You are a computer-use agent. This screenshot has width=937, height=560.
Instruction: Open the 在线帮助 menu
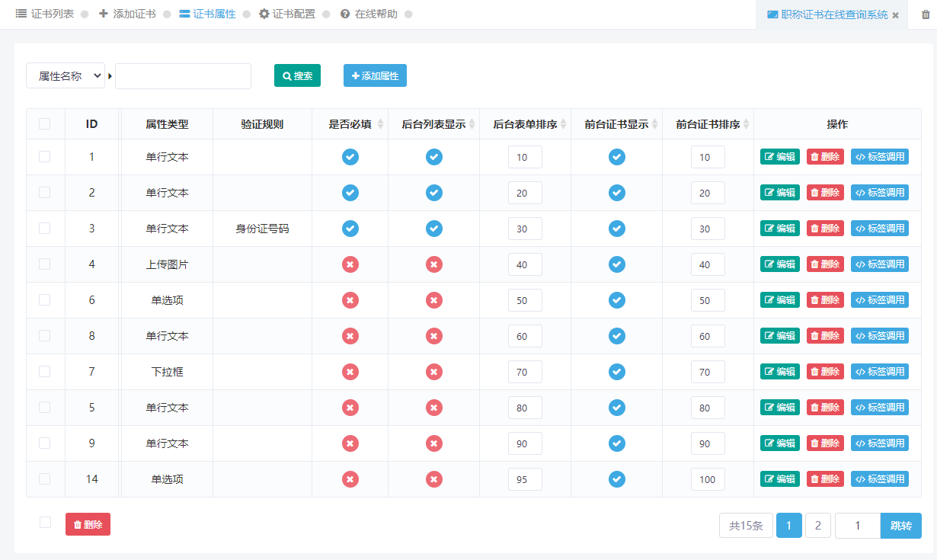[x=369, y=14]
